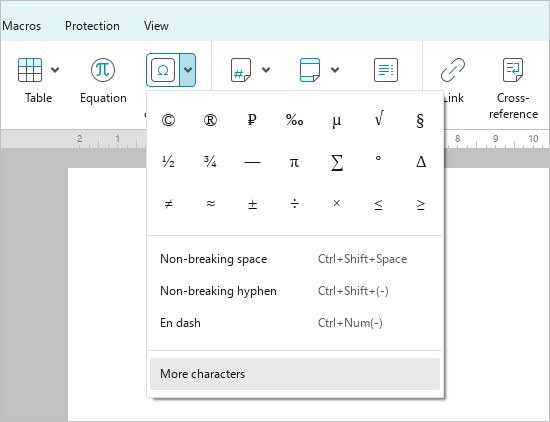This screenshot has height=422, width=550.
Task: Insert the section sign §
Action: point(420,120)
